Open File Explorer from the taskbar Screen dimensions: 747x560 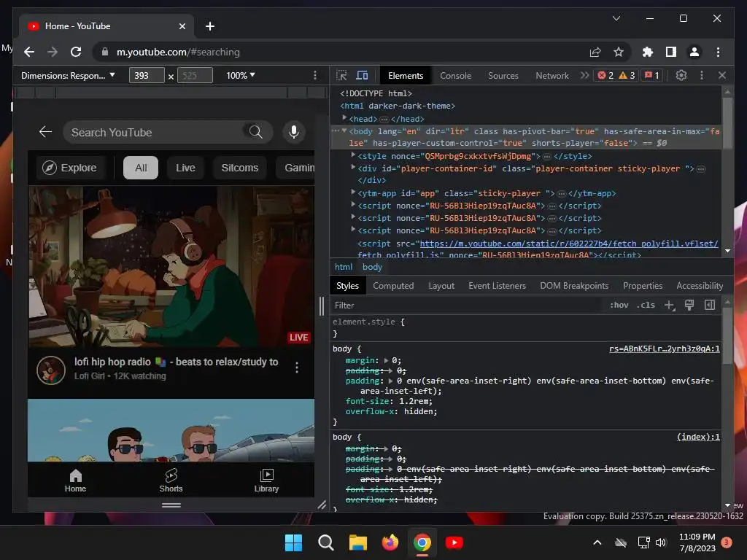(x=357, y=542)
